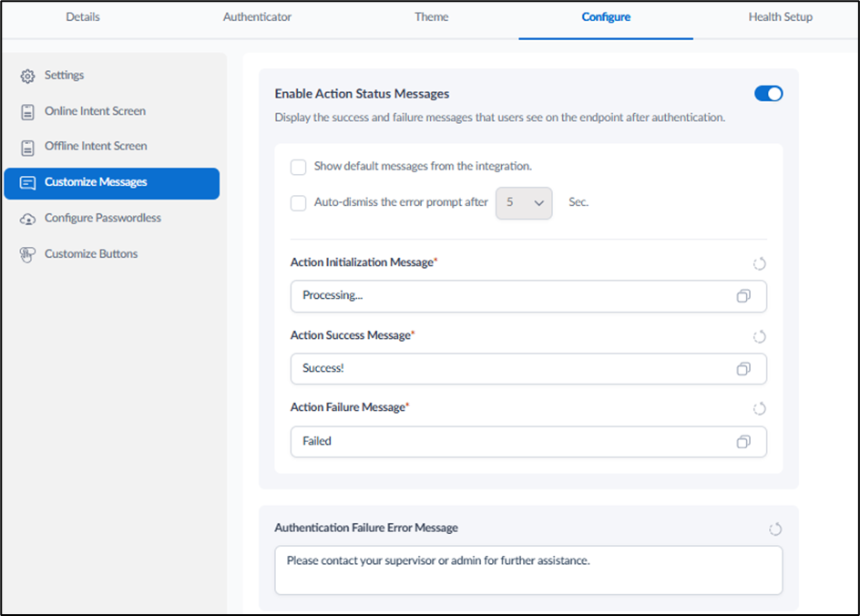This screenshot has width=860, height=616.
Task: Turn off Enable Action Status Messages toggle
Action: (x=768, y=94)
